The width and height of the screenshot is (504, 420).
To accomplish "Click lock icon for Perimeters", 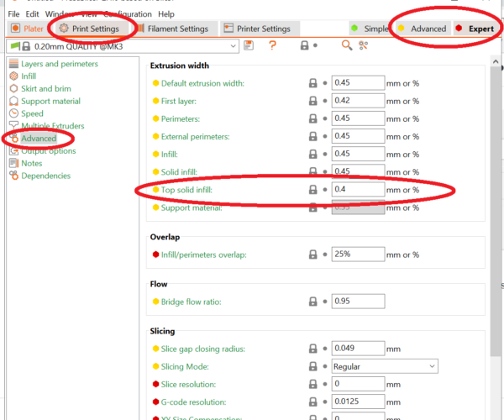I will pyautogui.click(x=312, y=118).
